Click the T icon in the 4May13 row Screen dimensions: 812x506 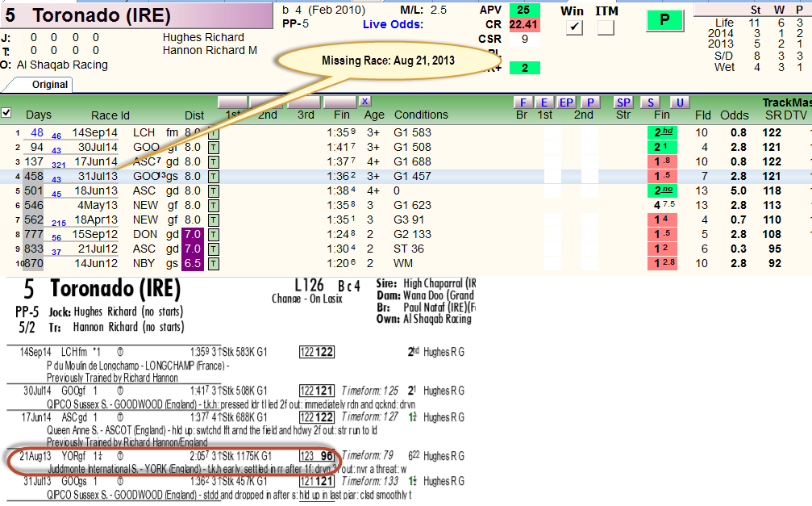coord(214,206)
